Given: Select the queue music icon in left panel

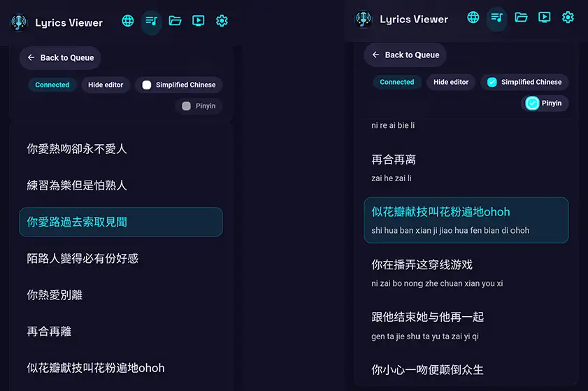Looking at the screenshot, I should 152,21.
